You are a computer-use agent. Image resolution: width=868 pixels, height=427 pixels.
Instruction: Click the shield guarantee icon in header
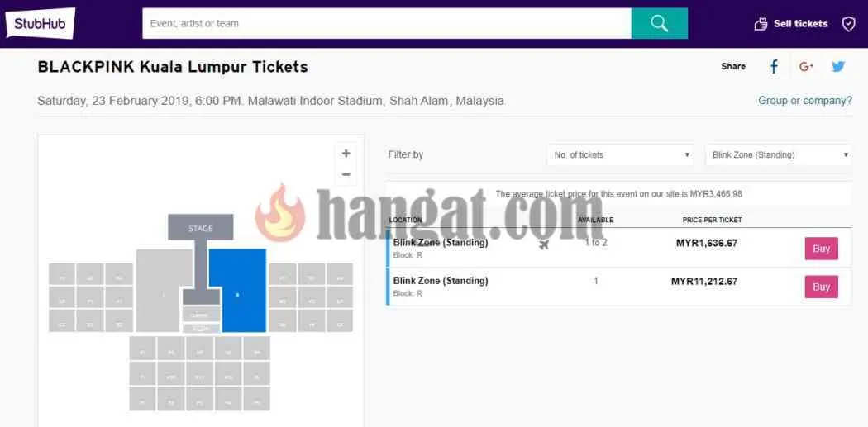(x=849, y=24)
